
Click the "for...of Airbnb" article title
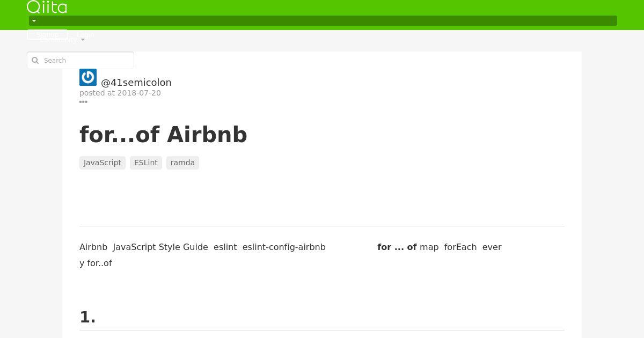point(163,134)
